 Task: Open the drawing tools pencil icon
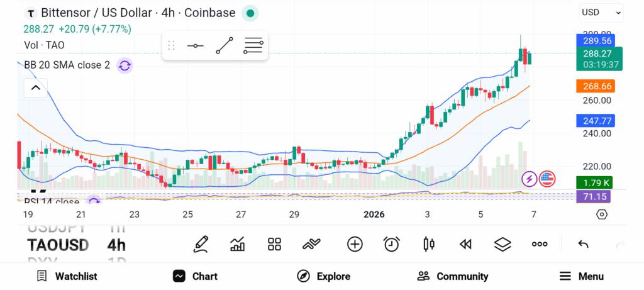point(201,244)
